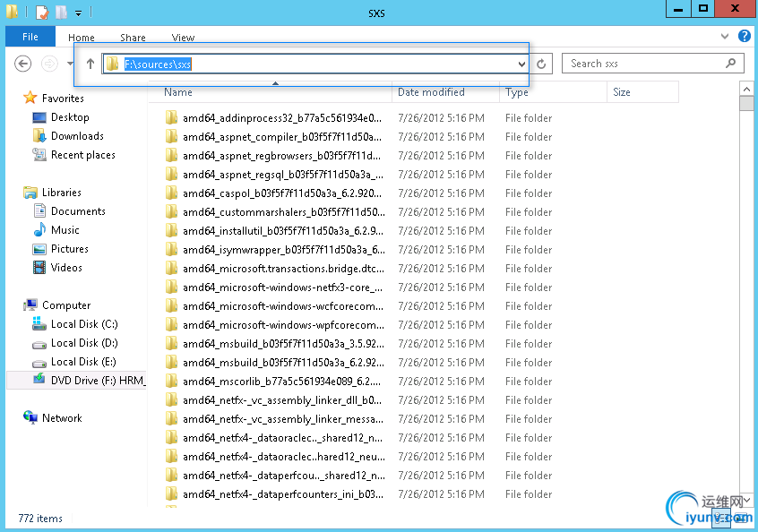Select amd64_addinprocess32 folder icon
Screen dimensions: 758x532
pos(171,117)
